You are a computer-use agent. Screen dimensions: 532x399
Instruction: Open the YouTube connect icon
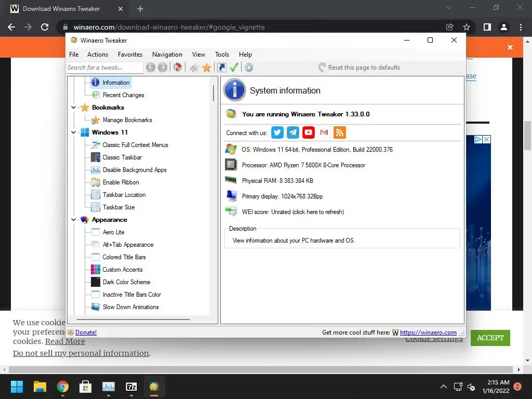tap(309, 132)
